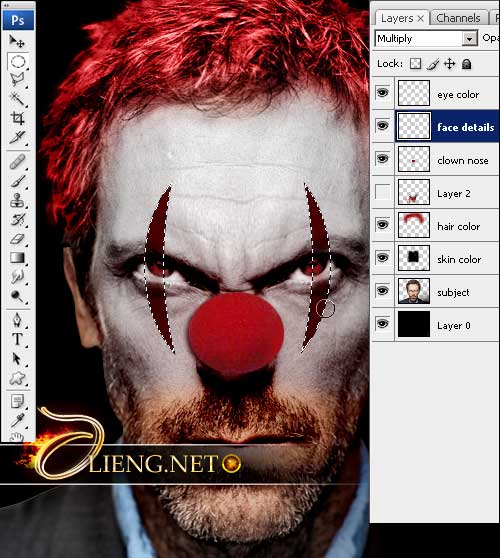
Task: Select the hair color layer name
Action: pyautogui.click(x=459, y=226)
